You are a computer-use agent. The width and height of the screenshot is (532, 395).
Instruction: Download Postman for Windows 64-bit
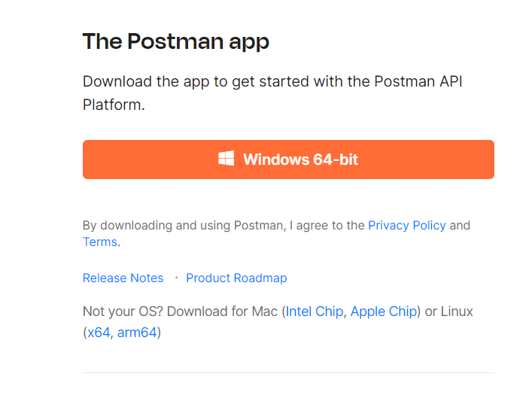tap(288, 160)
